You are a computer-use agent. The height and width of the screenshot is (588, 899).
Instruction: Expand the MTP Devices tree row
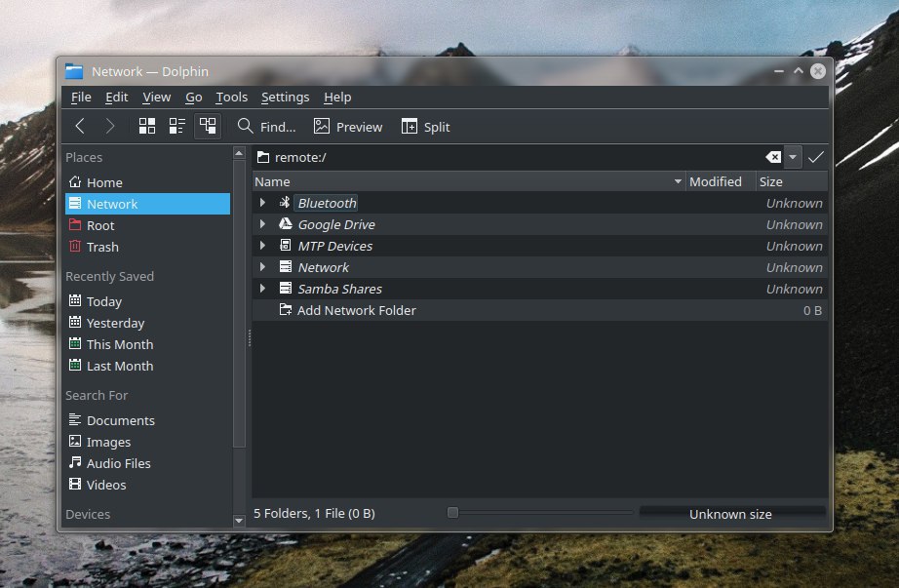pyautogui.click(x=262, y=246)
